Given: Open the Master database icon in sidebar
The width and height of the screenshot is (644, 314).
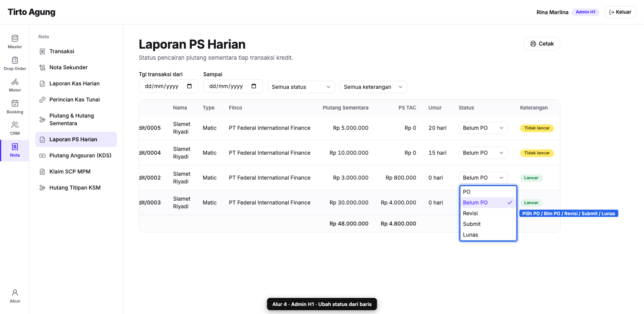Looking at the screenshot, I should point(15,38).
